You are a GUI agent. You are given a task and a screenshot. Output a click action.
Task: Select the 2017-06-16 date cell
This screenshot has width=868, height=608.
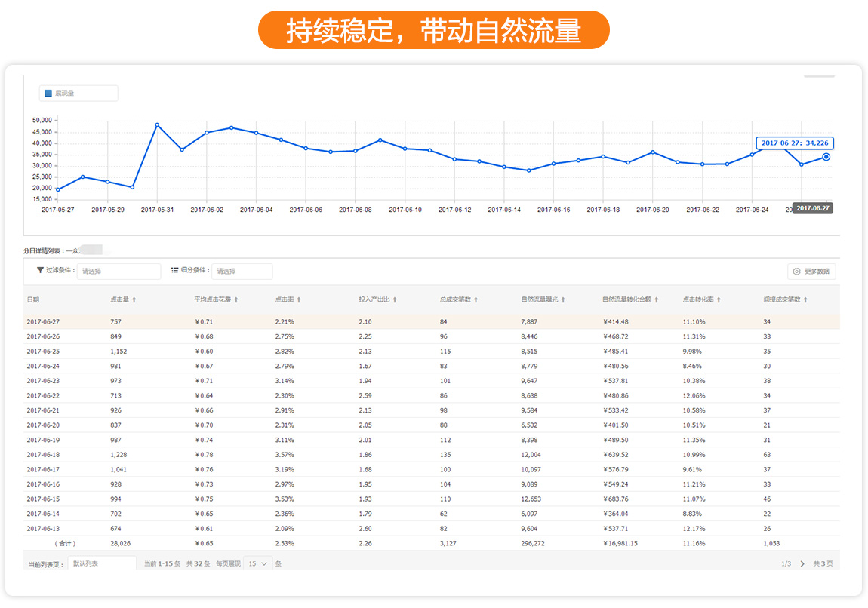click(x=43, y=484)
